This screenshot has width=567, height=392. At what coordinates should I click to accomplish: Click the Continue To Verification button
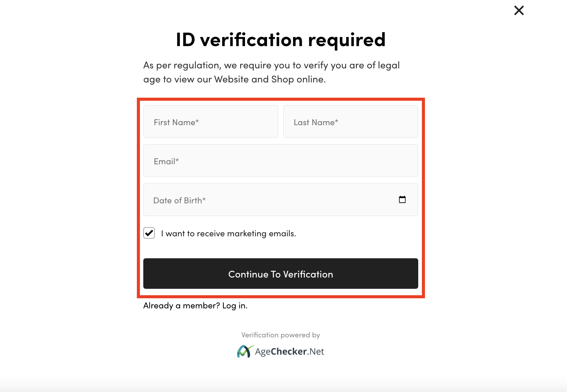(x=281, y=274)
